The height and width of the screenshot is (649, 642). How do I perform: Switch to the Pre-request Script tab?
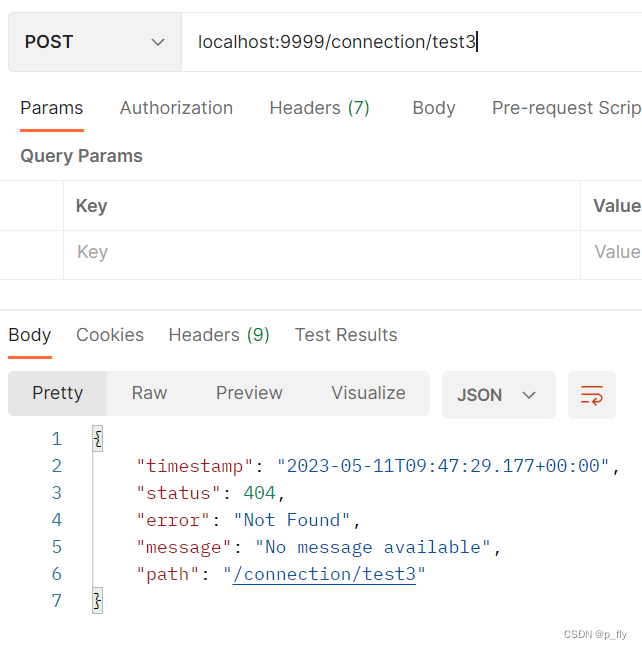click(x=566, y=108)
